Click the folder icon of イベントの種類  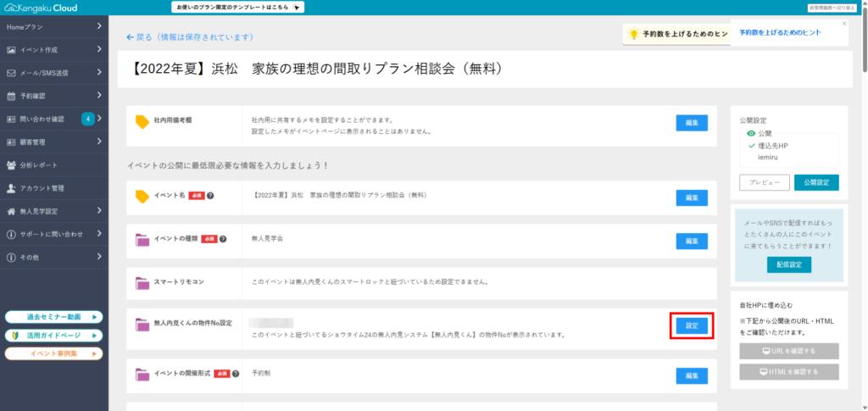point(142,240)
